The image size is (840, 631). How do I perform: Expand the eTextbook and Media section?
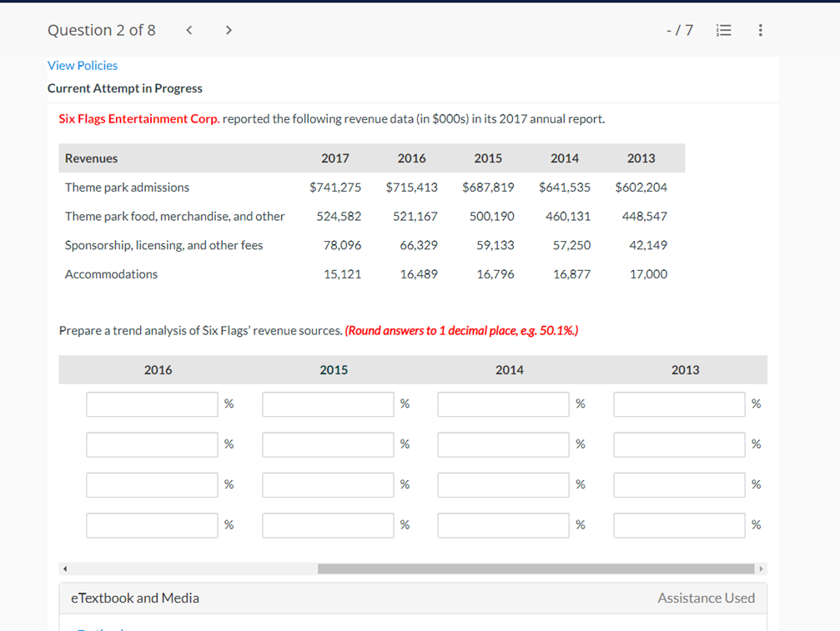point(134,598)
